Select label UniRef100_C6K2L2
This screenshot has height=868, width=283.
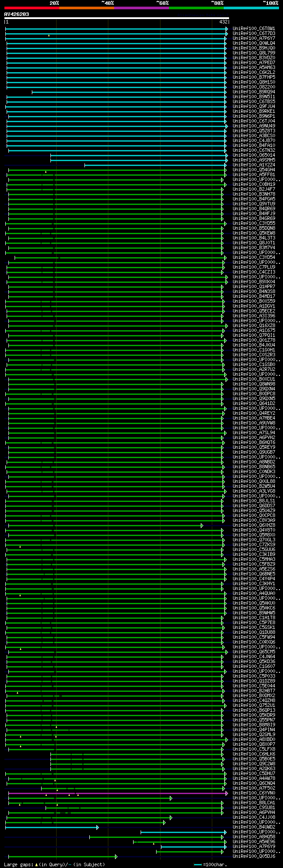coord(254,73)
